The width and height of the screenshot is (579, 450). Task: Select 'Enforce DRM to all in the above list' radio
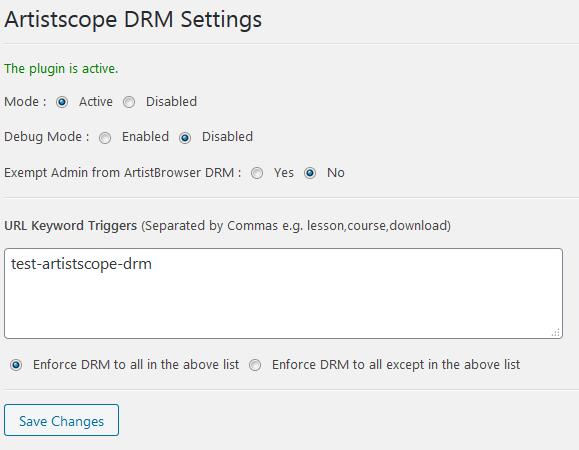tap(16, 365)
